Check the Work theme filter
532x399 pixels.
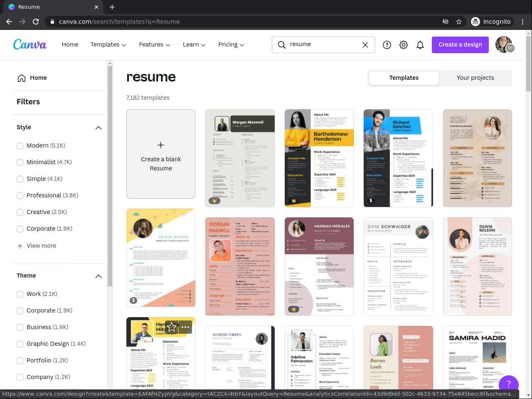click(x=20, y=294)
